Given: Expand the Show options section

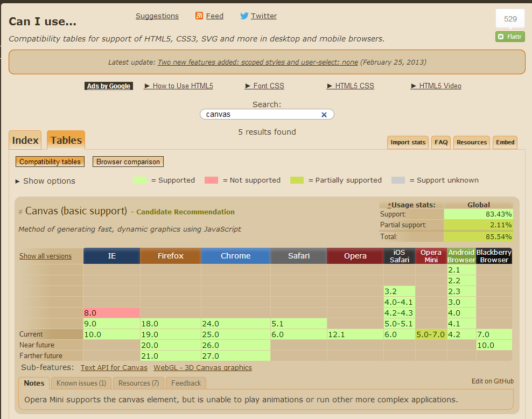Looking at the screenshot, I should 45,181.
